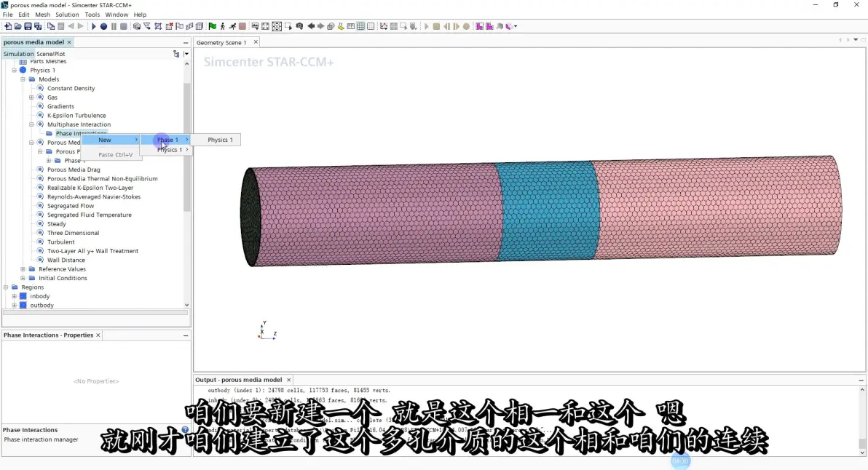Open the Solution menu
The width and height of the screenshot is (868, 470).
point(67,15)
